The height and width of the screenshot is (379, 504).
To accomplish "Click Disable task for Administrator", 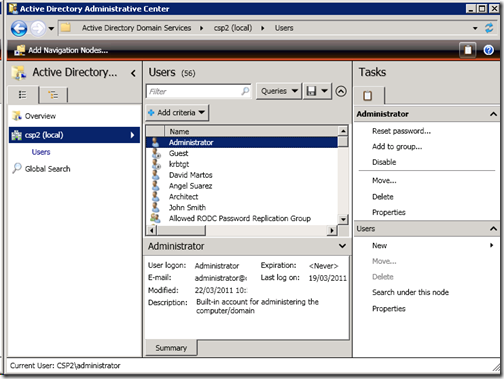I will click(x=384, y=162).
